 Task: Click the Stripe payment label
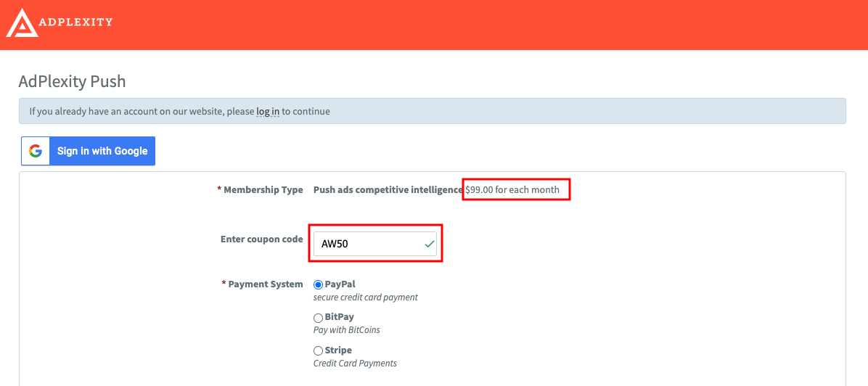338,350
